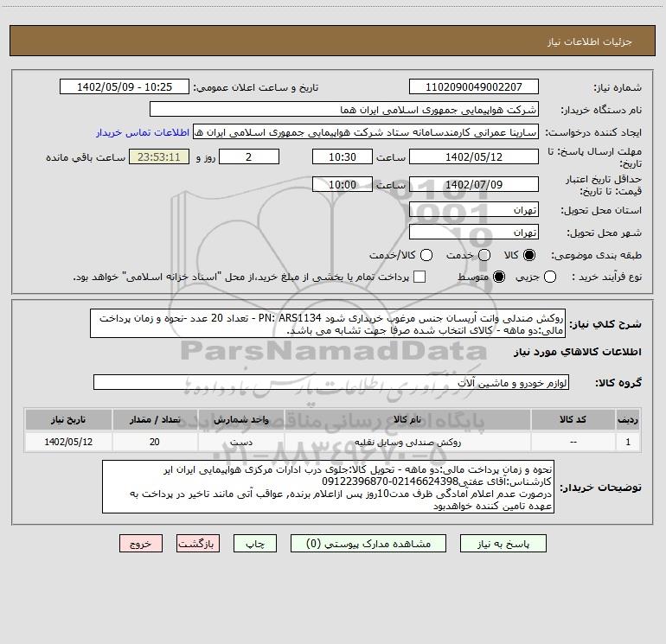Click the delivery city تهران field
The image size is (666, 644).
coord(474,233)
